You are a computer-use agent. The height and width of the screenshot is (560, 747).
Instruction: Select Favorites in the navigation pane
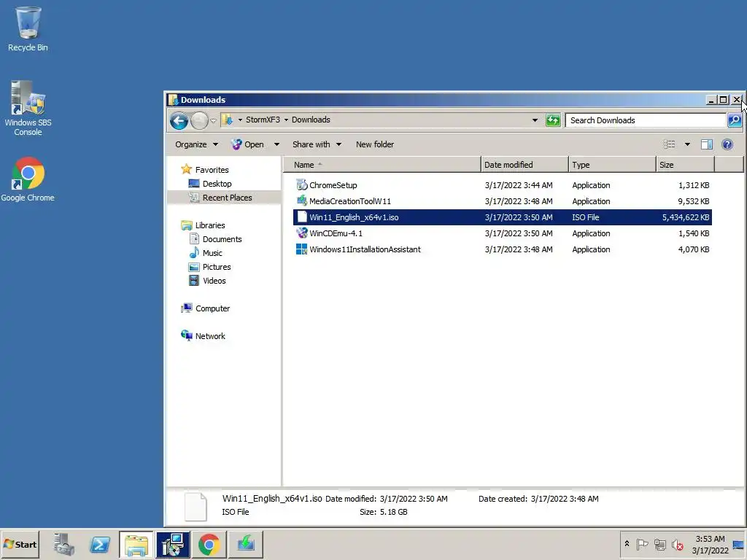pyautogui.click(x=212, y=170)
